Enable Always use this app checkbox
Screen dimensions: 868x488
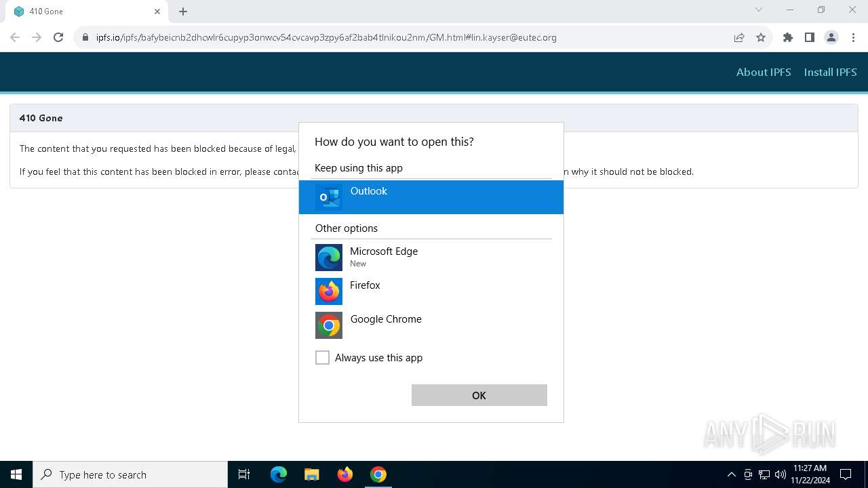click(322, 357)
